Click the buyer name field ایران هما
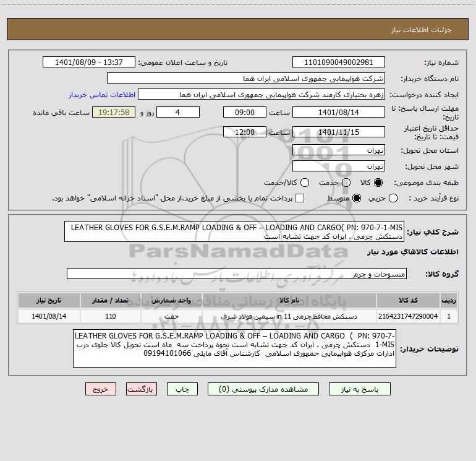The width and height of the screenshot is (476, 461). click(246, 79)
